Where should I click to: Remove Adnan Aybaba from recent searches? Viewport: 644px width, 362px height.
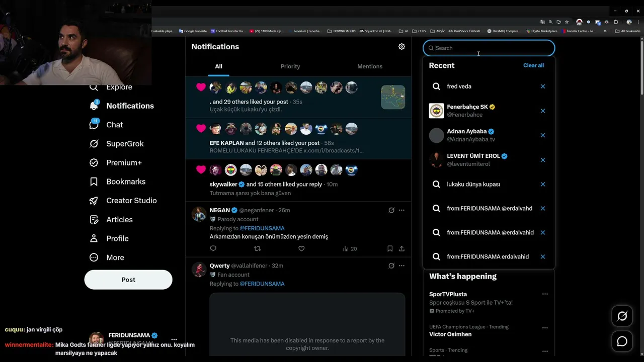(543, 135)
